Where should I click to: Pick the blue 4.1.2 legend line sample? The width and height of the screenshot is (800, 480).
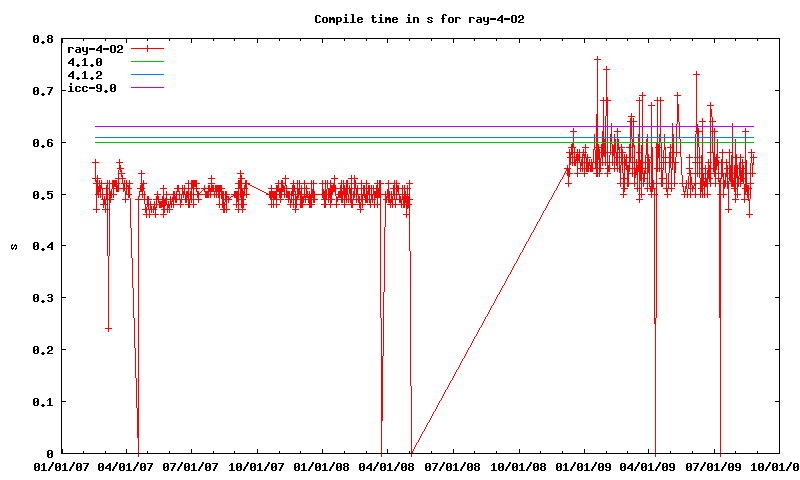tap(147, 75)
